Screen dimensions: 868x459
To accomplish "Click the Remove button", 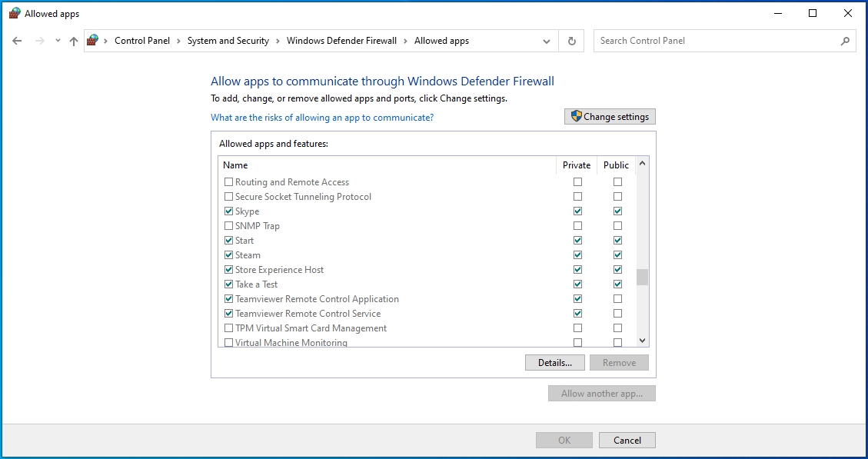I will (x=619, y=363).
